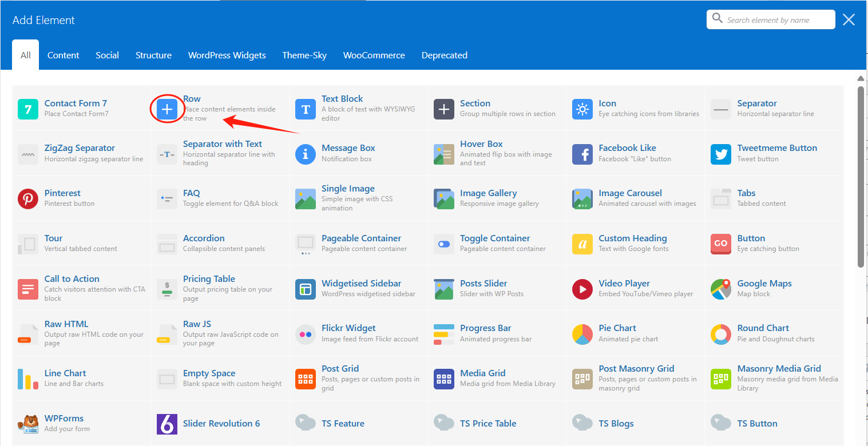
Task: Click the Accordion element title
Action: click(204, 238)
